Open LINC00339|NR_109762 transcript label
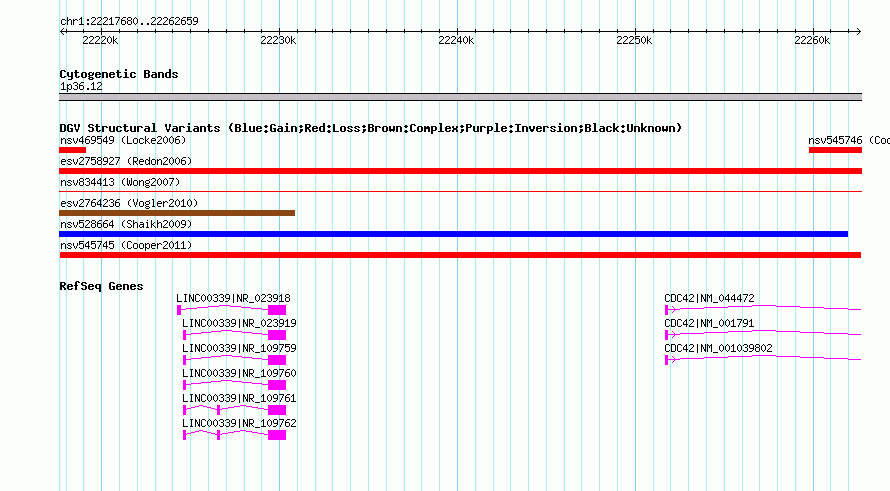Image resolution: width=890 pixels, height=491 pixels. [239, 423]
